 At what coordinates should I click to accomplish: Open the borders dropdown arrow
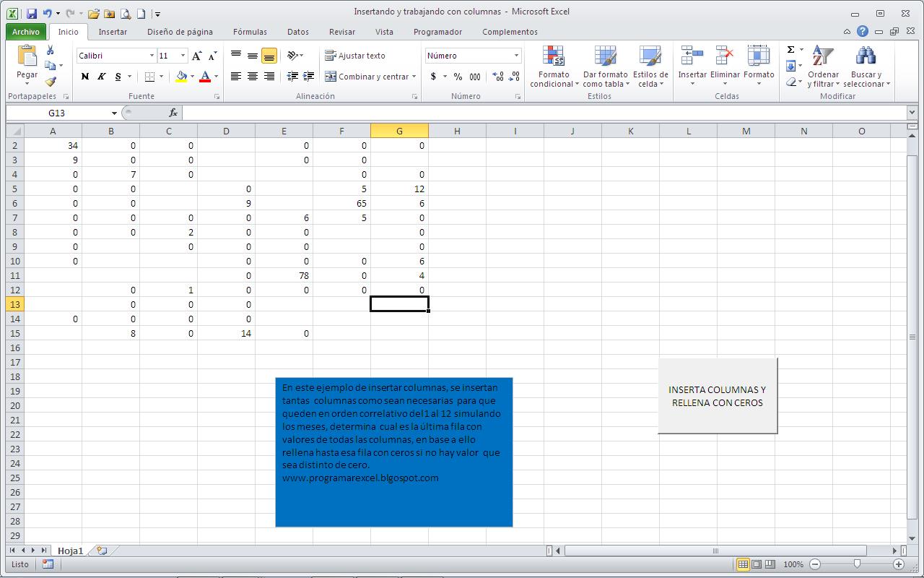pyautogui.click(x=161, y=77)
